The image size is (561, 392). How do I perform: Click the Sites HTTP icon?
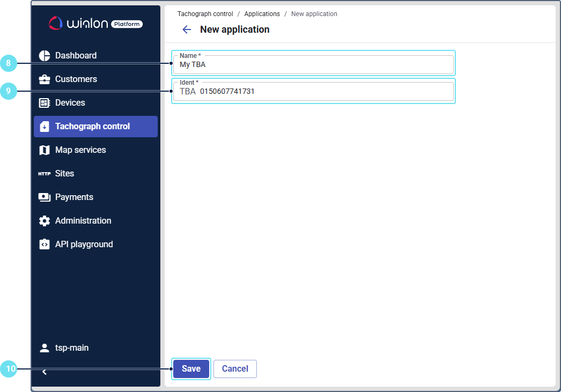tap(45, 174)
